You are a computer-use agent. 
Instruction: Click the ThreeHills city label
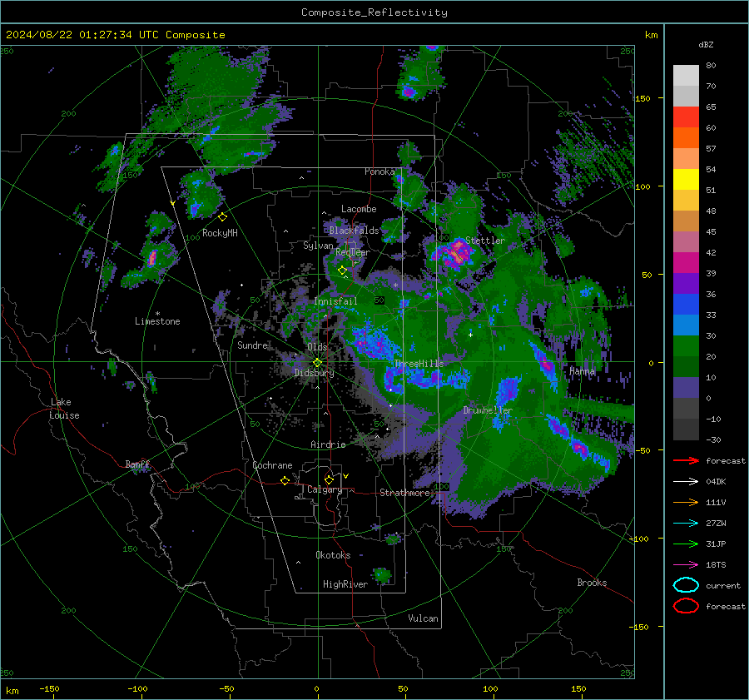(x=419, y=364)
